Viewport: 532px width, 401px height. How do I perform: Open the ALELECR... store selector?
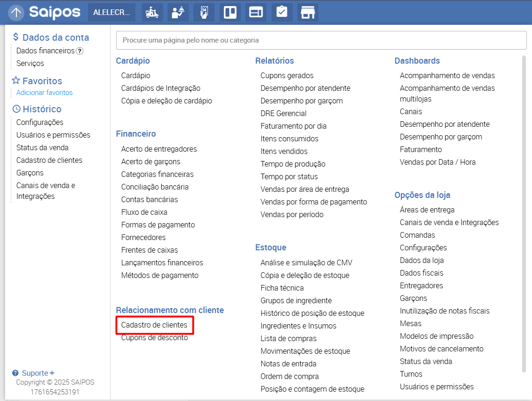[x=111, y=13]
